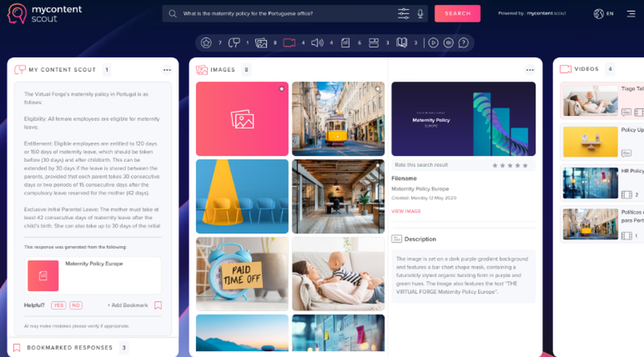Image resolution: width=644 pixels, height=357 pixels.
Task: Click the VIEW IMAGE link
Action: (406, 211)
